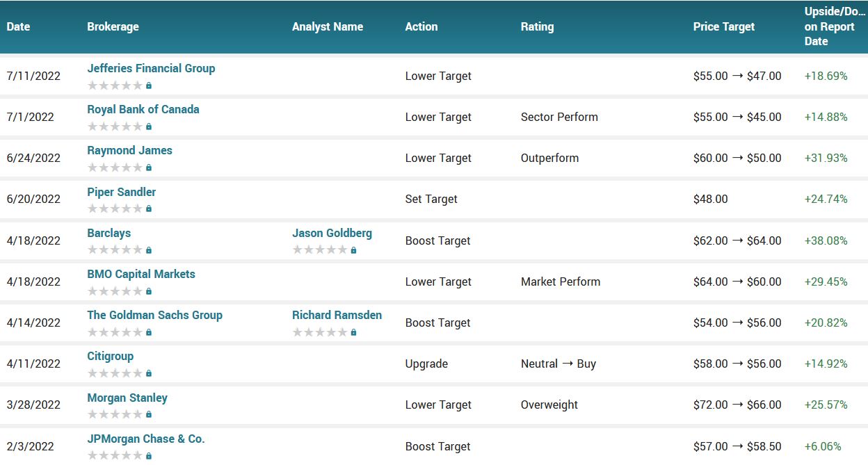Screen dimensions: 868x465
Task: Click lock icon under Jason Goldberg
Action: point(354,250)
